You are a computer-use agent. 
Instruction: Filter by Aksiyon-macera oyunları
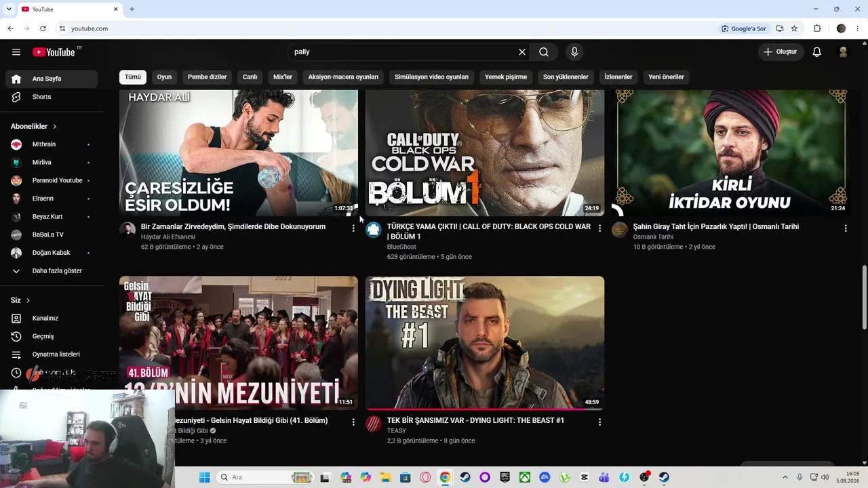343,77
